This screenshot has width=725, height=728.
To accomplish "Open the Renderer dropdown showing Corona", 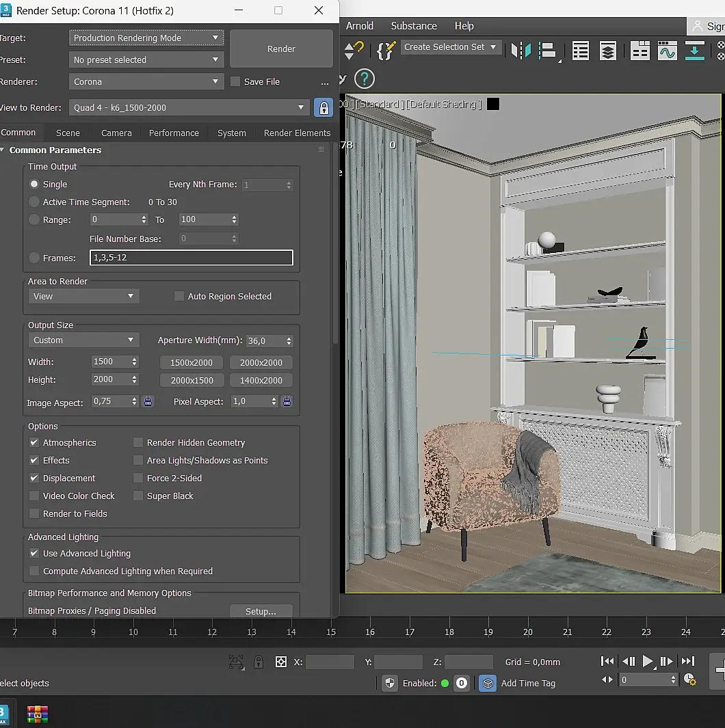I will [x=146, y=81].
